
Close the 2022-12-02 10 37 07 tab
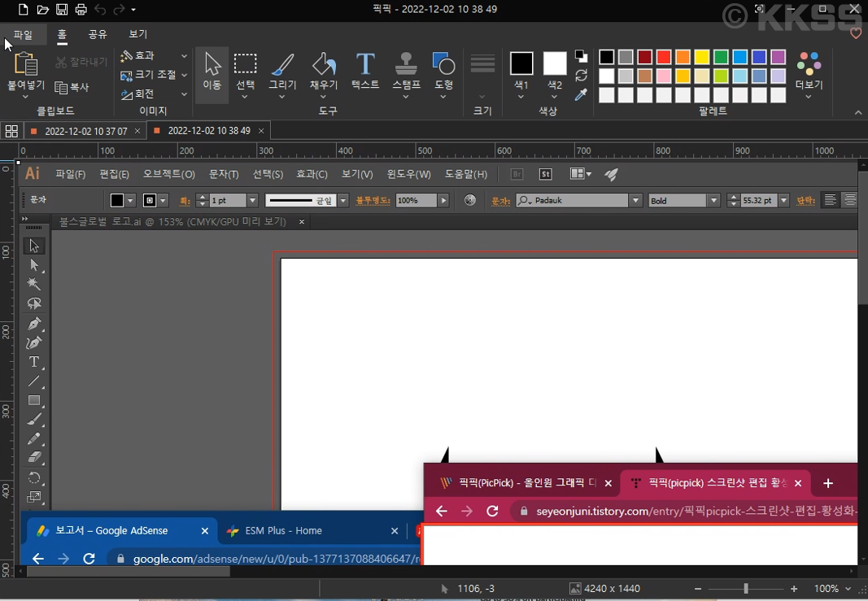tap(137, 131)
